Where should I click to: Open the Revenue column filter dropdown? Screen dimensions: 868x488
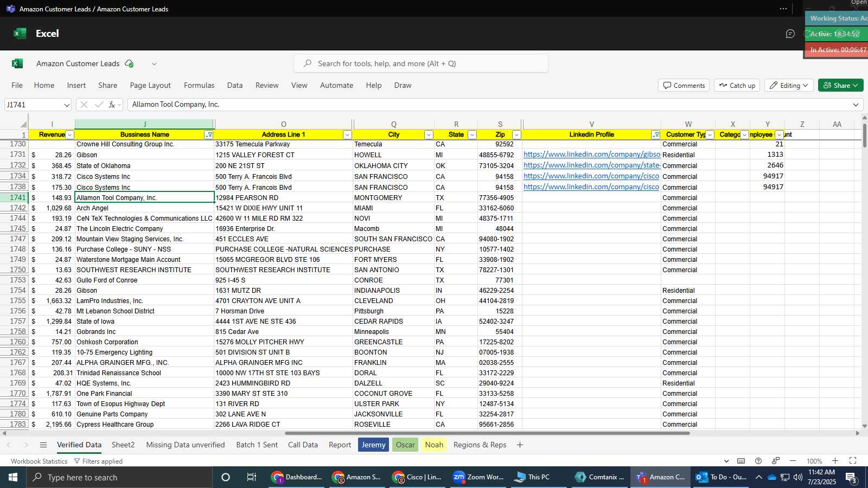point(69,135)
